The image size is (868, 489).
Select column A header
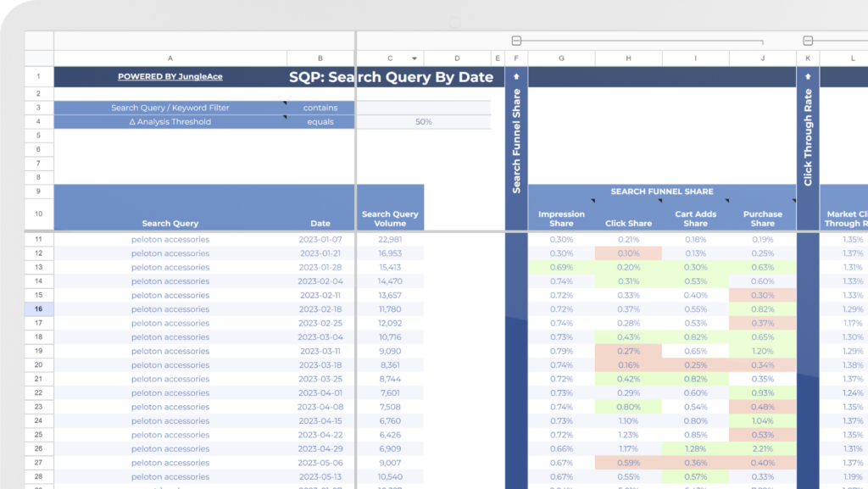170,58
